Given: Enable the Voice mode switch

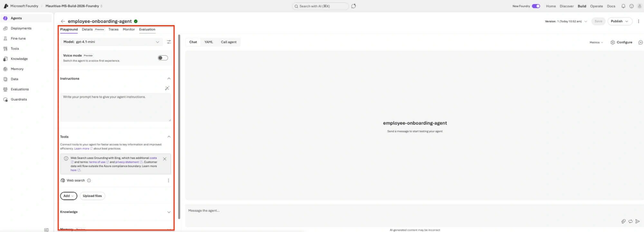Looking at the screenshot, I should click(163, 58).
